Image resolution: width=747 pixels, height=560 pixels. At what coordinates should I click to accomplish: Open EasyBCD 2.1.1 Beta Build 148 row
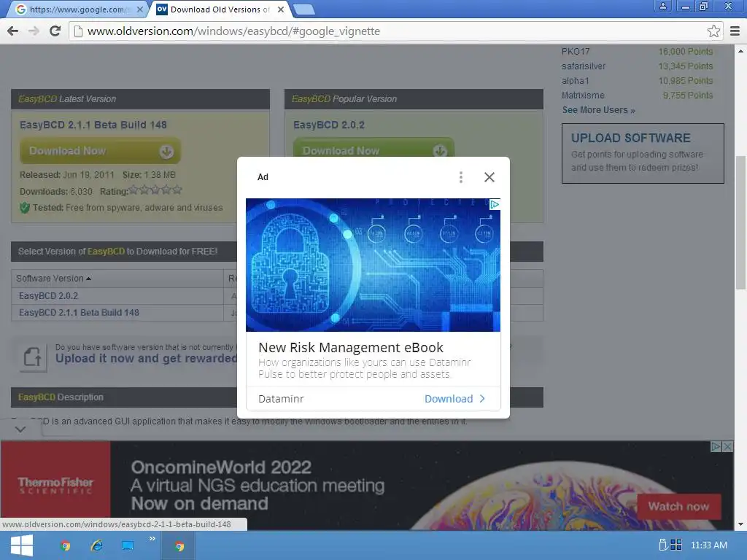79,312
